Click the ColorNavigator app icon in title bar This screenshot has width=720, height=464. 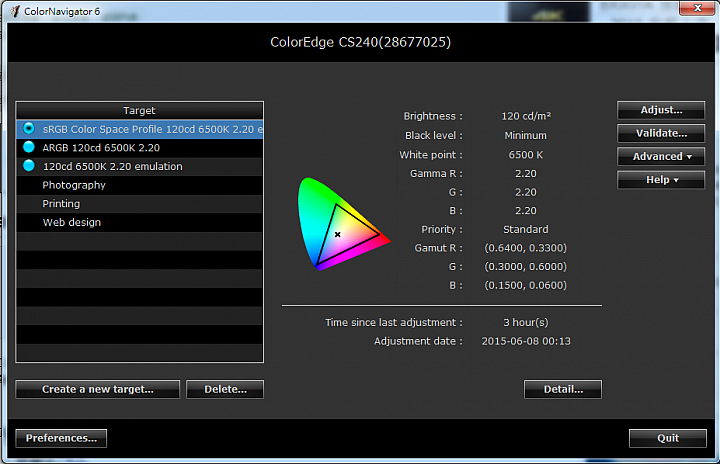[15, 11]
